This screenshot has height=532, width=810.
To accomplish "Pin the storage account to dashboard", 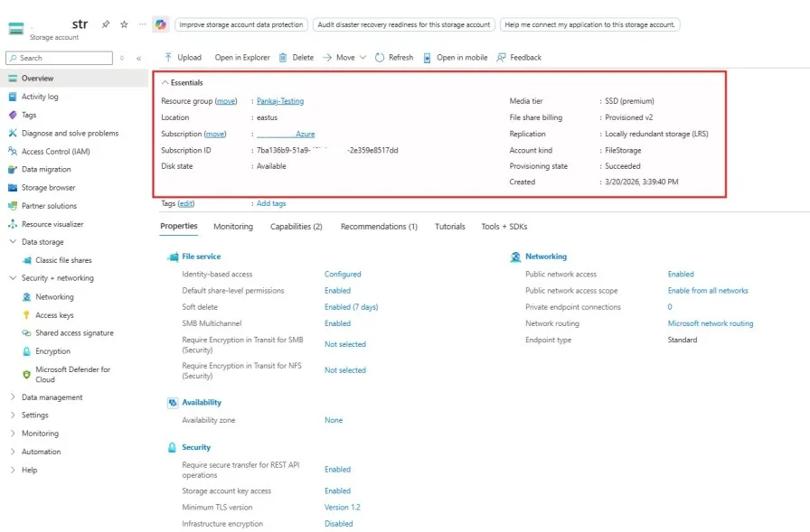I will [x=106, y=24].
